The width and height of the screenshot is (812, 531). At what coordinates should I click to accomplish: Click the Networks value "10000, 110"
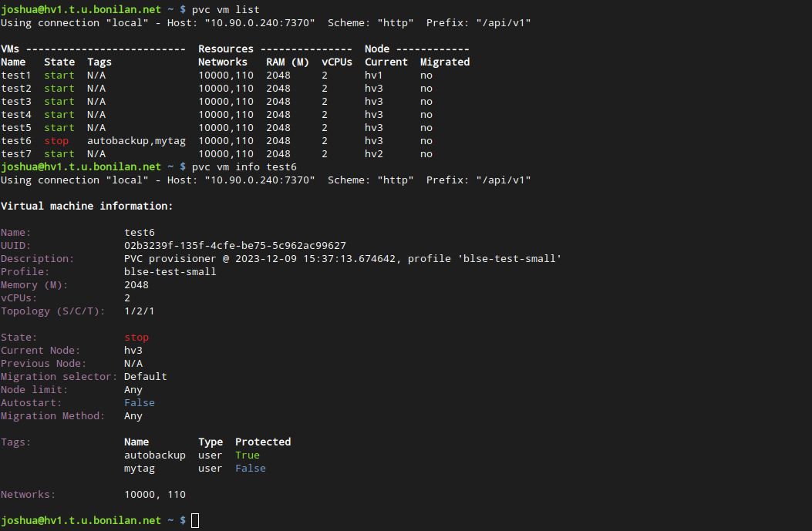pyautogui.click(x=155, y=494)
